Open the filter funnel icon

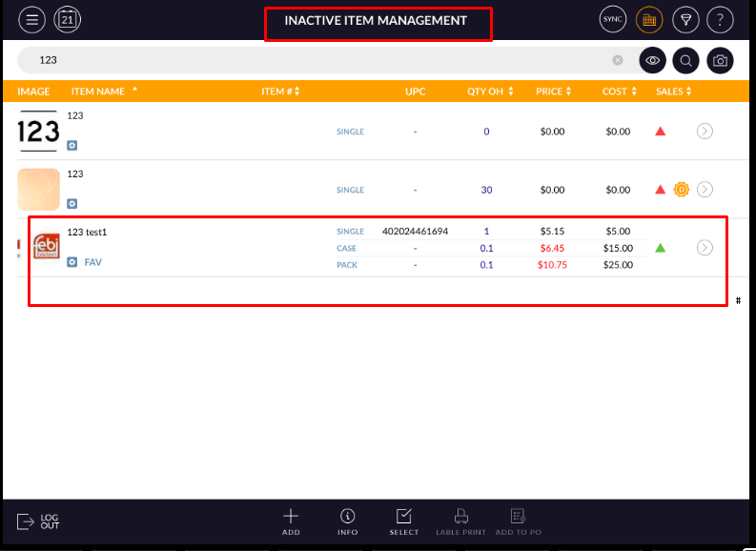[684, 19]
